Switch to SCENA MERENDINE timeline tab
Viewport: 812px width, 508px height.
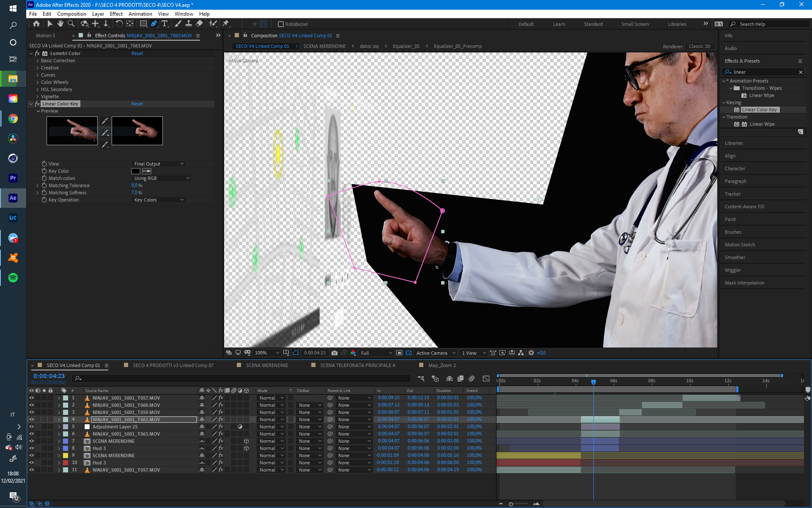(x=267, y=365)
